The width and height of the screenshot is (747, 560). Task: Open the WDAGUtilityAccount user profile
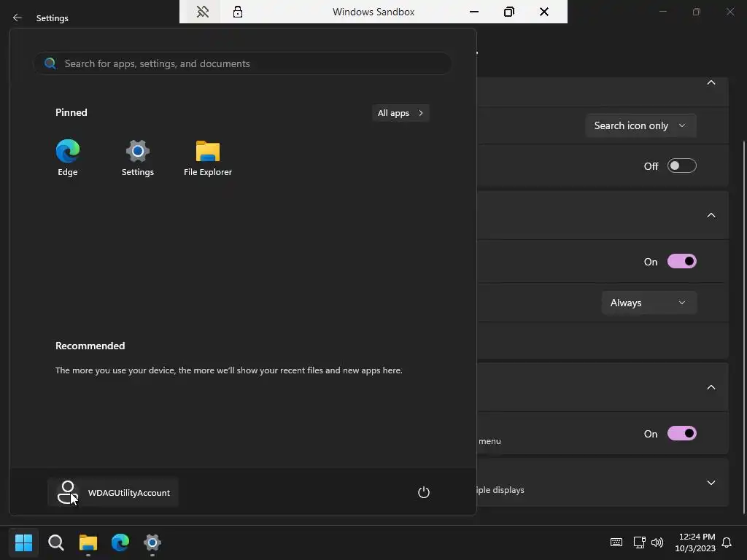(113, 492)
